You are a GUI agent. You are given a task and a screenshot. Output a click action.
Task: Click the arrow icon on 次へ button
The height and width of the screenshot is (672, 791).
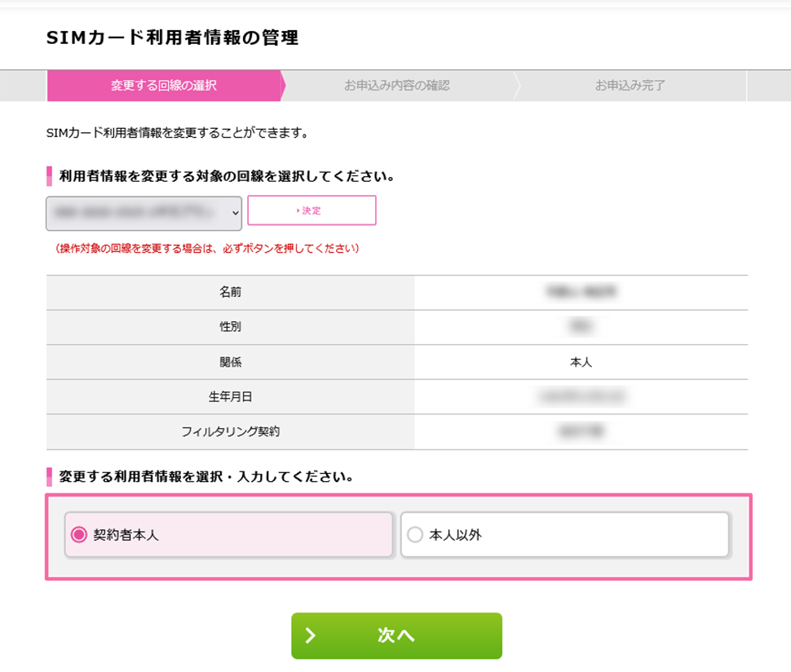[x=310, y=636]
